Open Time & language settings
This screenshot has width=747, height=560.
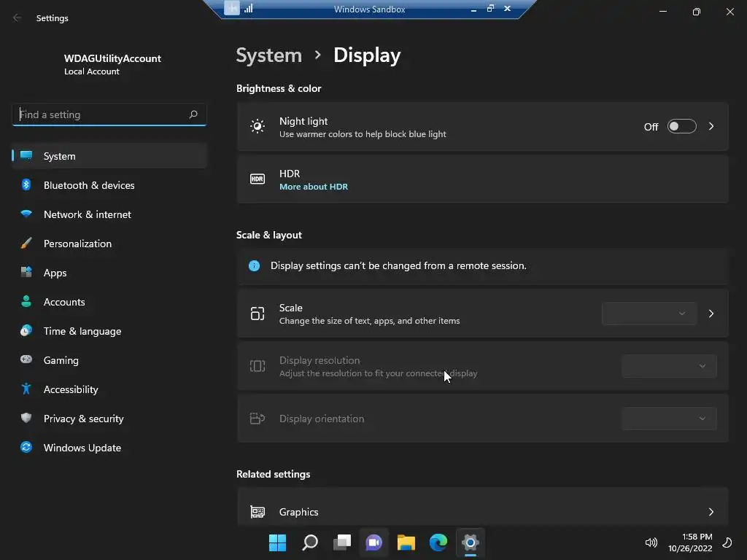[109, 331]
